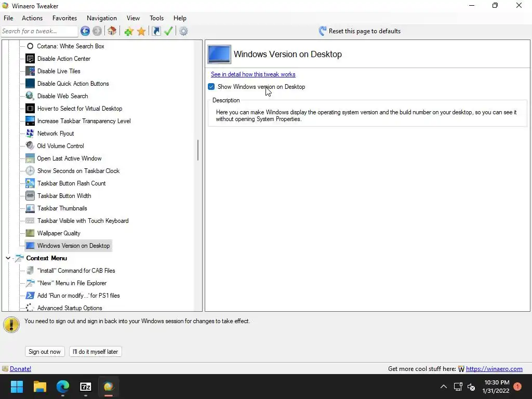The height and width of the screenshot is (399, 532).
Task: Select "Install" Command for CAB Files
Action: coord(76,271)
